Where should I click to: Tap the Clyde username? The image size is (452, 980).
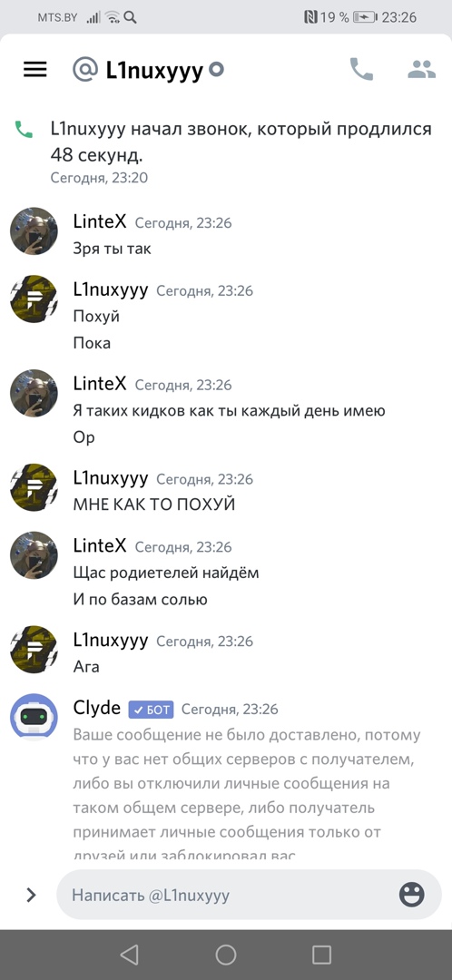click(97, 708)
